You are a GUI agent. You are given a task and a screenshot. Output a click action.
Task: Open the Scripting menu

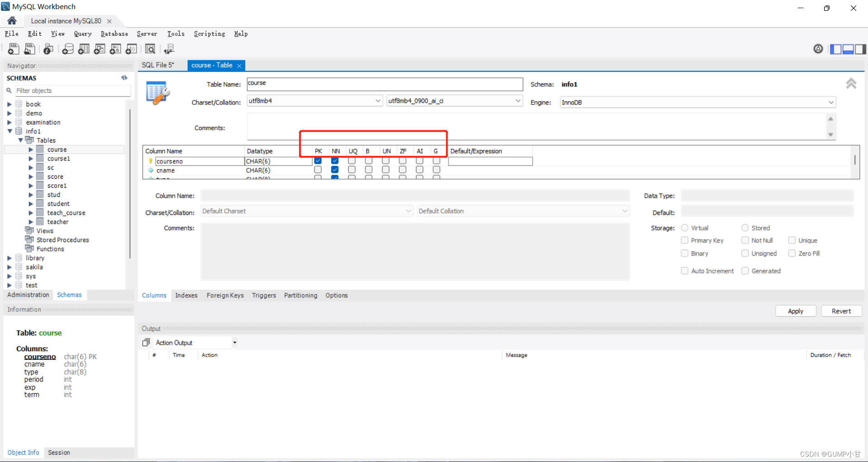[209, 33]
